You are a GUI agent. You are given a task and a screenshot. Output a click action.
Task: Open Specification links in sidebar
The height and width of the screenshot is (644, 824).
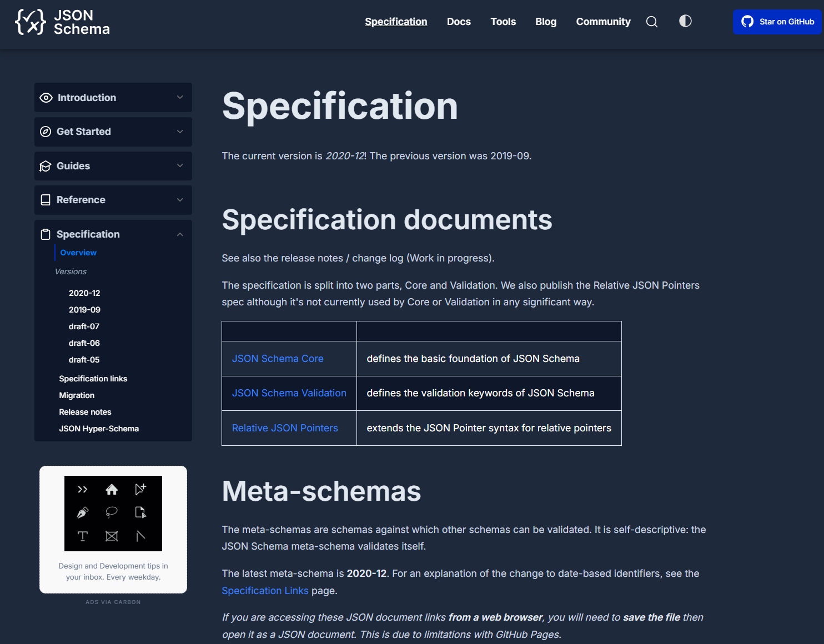click(x=93, y=379)
